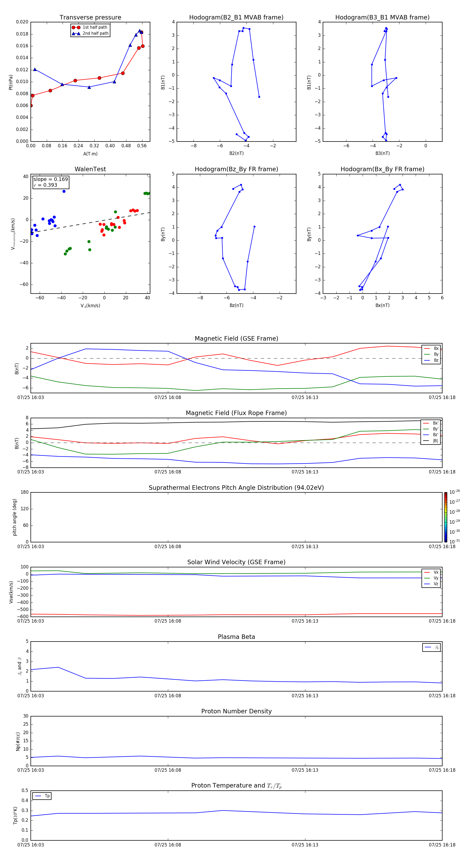Click the 10^-31 colorbar label
Image resolution: width=473 pixels, height=868 pixels.
[x=455, y=542]
